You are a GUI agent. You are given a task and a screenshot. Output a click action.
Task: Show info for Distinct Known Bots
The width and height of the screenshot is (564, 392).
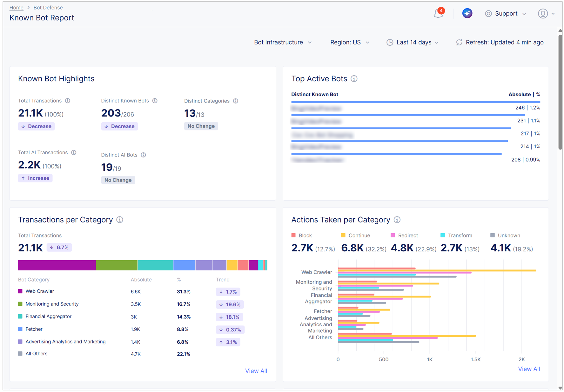(x=155, y=101)
